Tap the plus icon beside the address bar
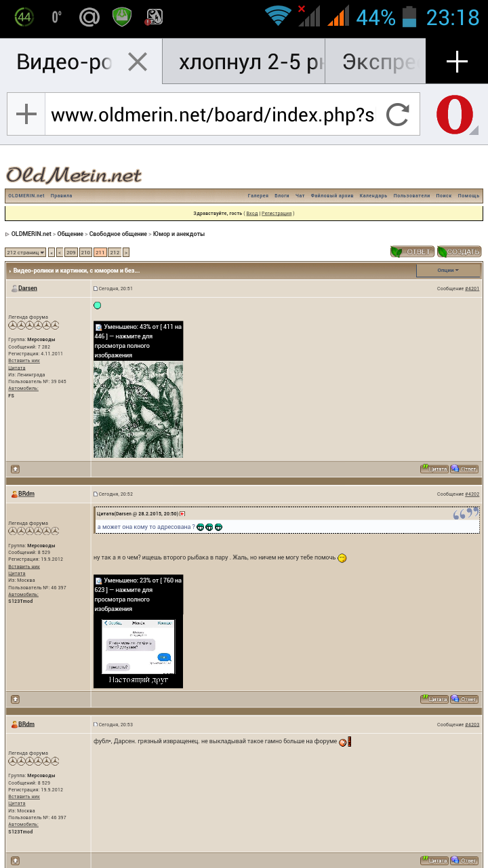 [x=26, y=115]
